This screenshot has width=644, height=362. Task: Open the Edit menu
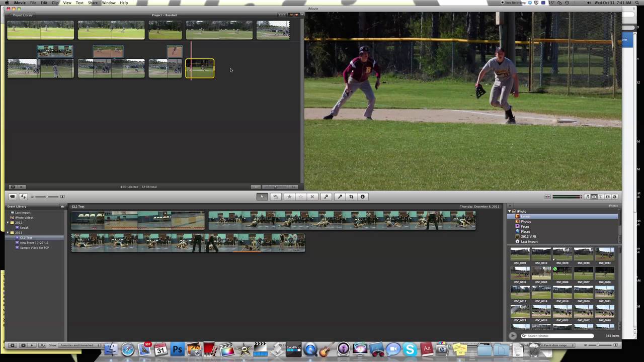[44, 3]
